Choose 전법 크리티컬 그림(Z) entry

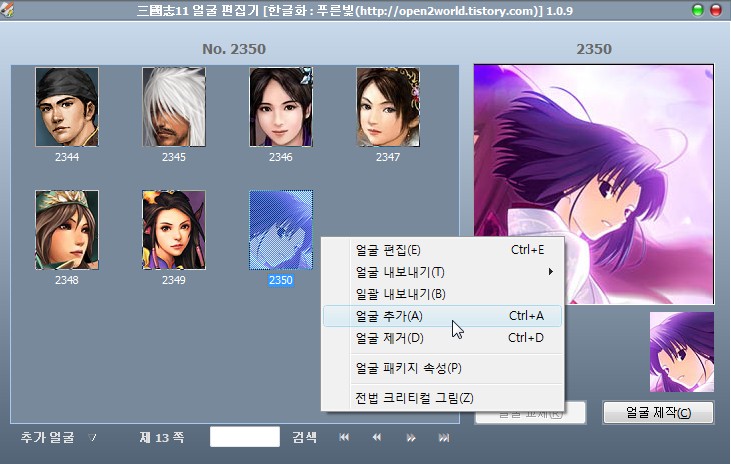click(442, 398)
